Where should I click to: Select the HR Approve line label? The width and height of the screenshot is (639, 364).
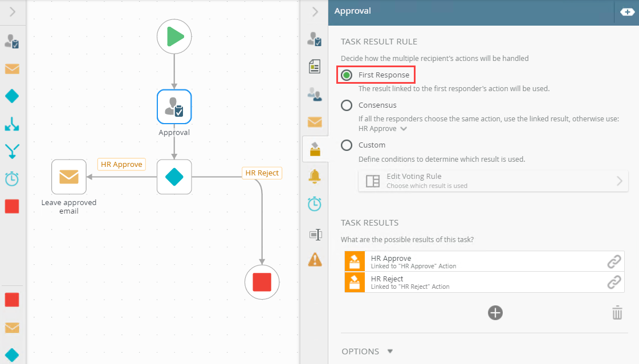pyautogui.click(x=121, y=164)
